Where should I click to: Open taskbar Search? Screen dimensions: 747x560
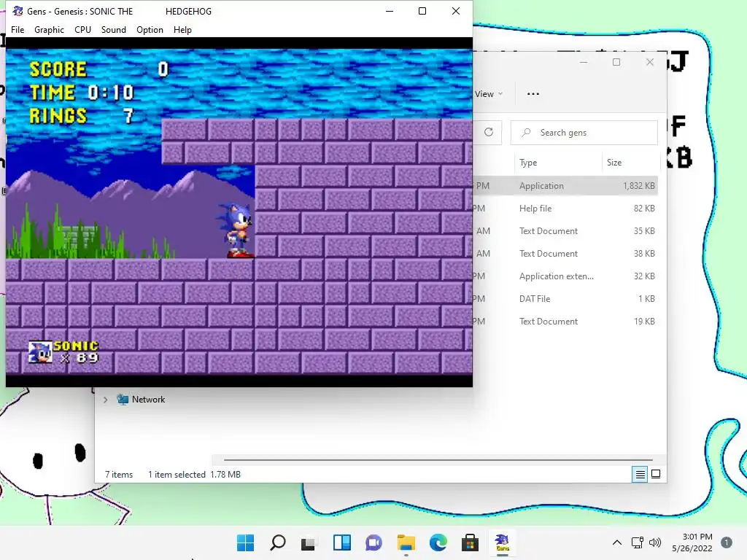tap(278, 542)
